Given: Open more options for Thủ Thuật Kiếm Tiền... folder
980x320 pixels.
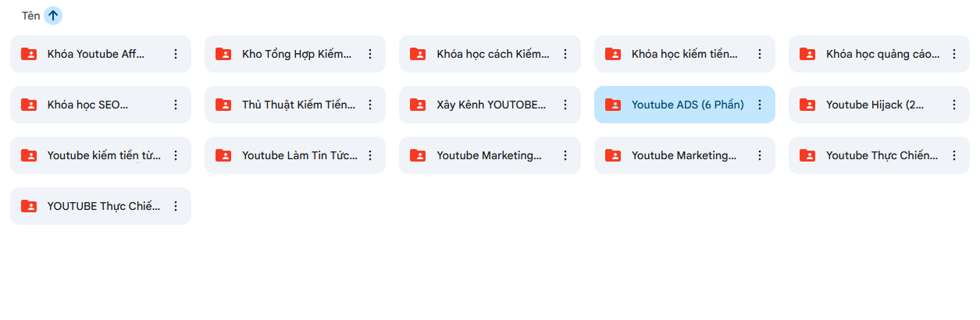Looking at the screenshot, I should (x=370, y=105).
